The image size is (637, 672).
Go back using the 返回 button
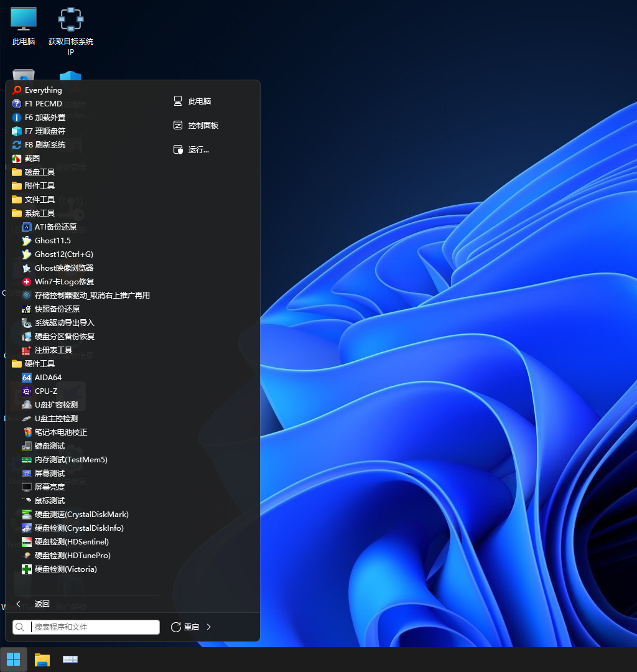(42, 604)
